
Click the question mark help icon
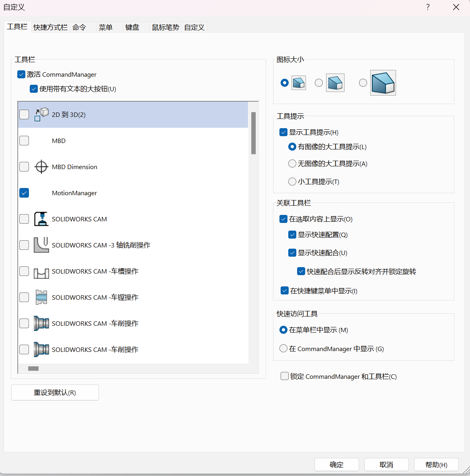[428, 7]
